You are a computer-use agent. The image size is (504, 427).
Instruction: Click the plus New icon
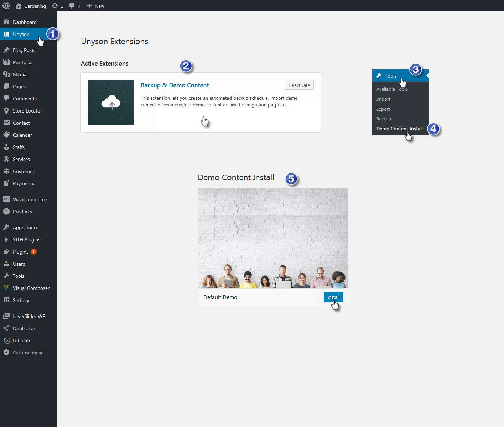click(x=89, y=6)
